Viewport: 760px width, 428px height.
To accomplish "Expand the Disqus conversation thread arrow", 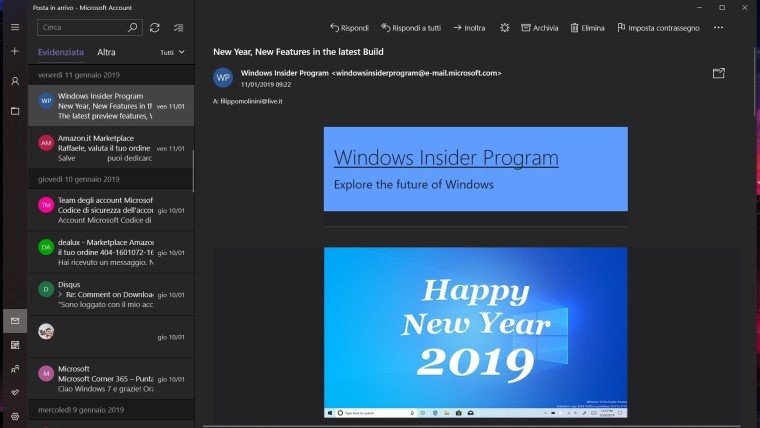I will [x=61, y=295].
